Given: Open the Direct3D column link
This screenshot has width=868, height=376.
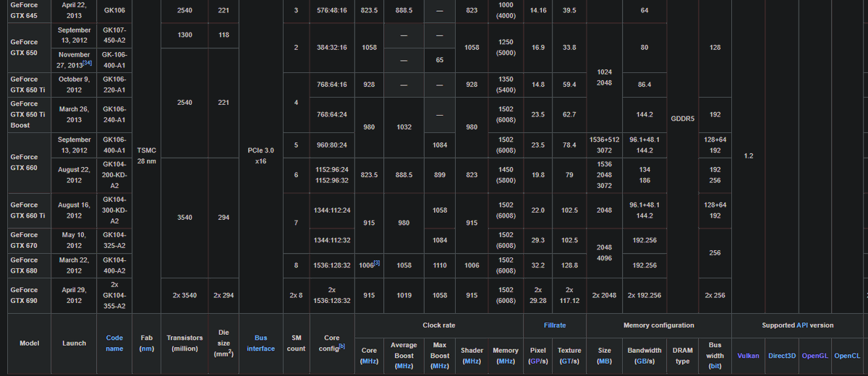Looking at the screenshot, I should (782, 356).
